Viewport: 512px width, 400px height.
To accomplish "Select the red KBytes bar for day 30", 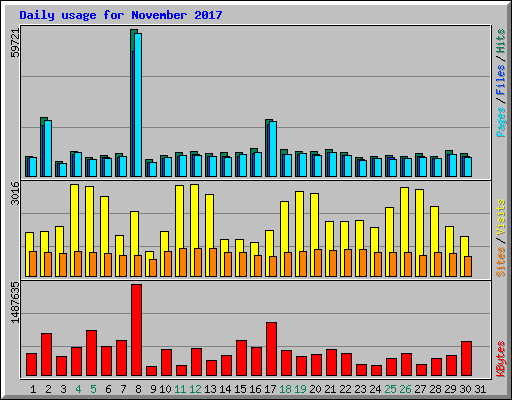I will tap(466, 359).
